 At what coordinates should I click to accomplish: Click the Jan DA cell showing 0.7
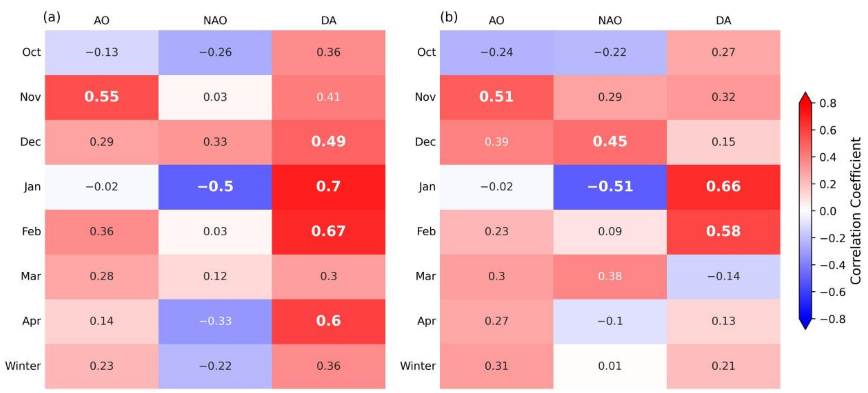pyautogui.click(x=329, y=187)
